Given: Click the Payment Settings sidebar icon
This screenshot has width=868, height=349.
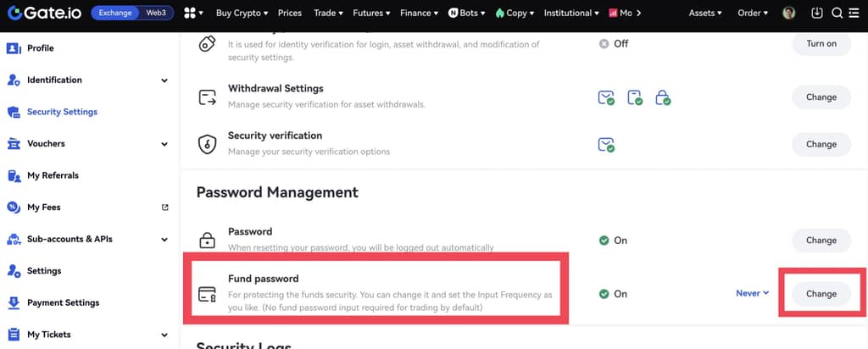Looking at the screenshot, I should click(x=14, y=302).
